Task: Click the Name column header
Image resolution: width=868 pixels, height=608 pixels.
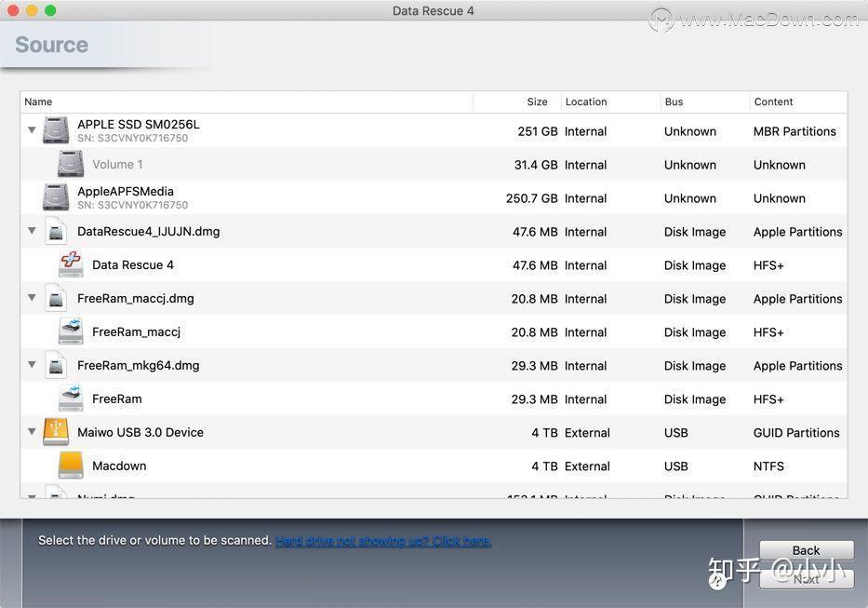Action: (x=38, y=101)
